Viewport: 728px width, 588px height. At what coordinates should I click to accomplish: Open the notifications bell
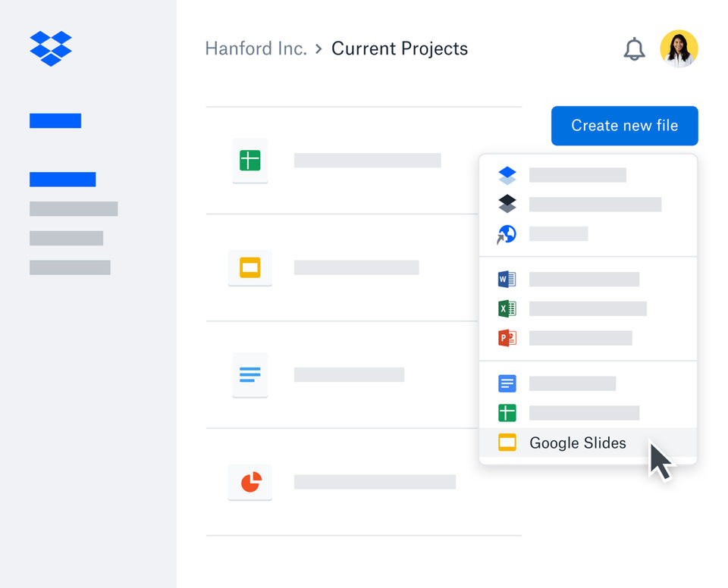[634, 49]
